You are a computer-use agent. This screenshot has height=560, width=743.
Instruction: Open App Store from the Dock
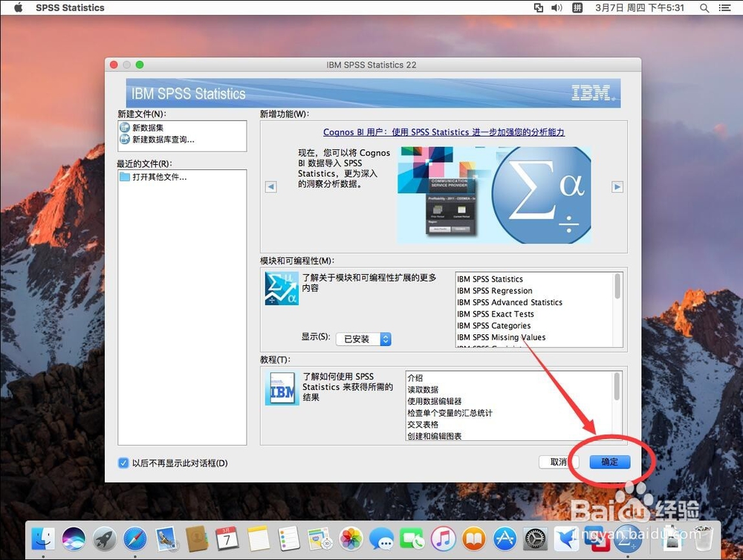pos(504,538)
